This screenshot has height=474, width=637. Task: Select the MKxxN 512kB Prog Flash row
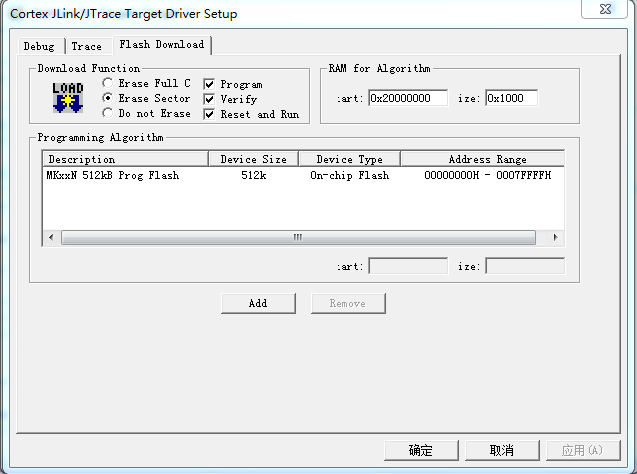coord(303,175)
